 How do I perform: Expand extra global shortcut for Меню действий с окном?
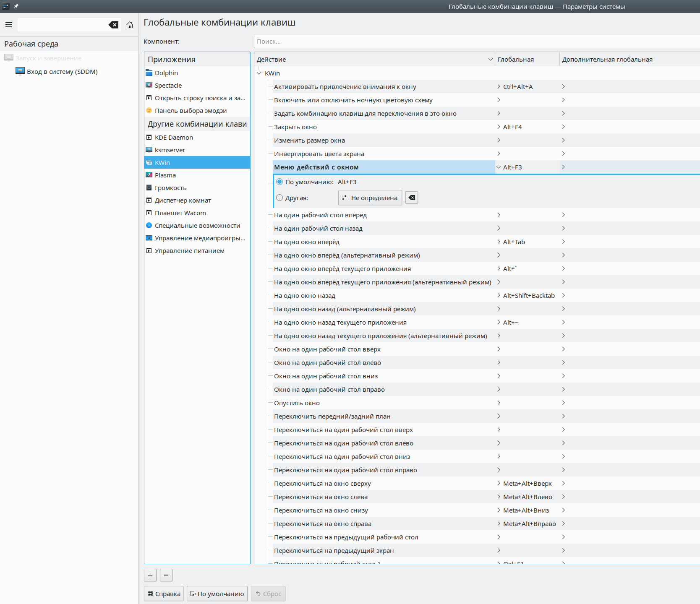(x=563, y=167)
